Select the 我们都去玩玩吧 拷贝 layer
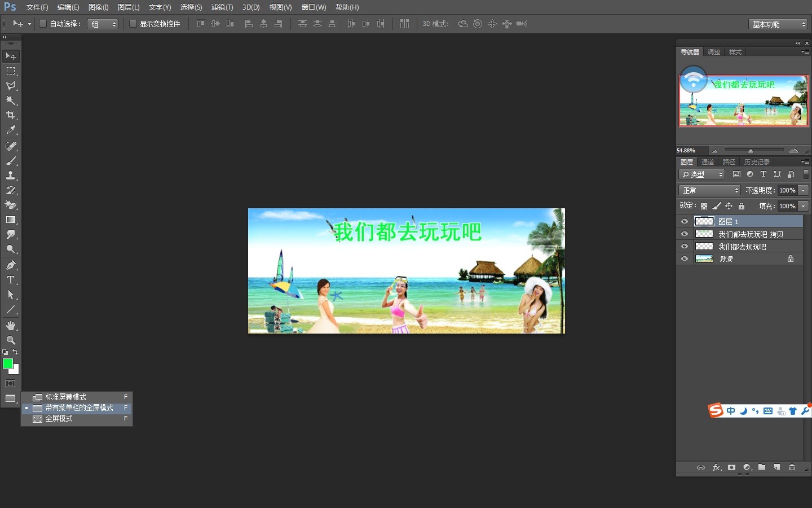This screenshot has width=812, height=508. pos(750,234)
